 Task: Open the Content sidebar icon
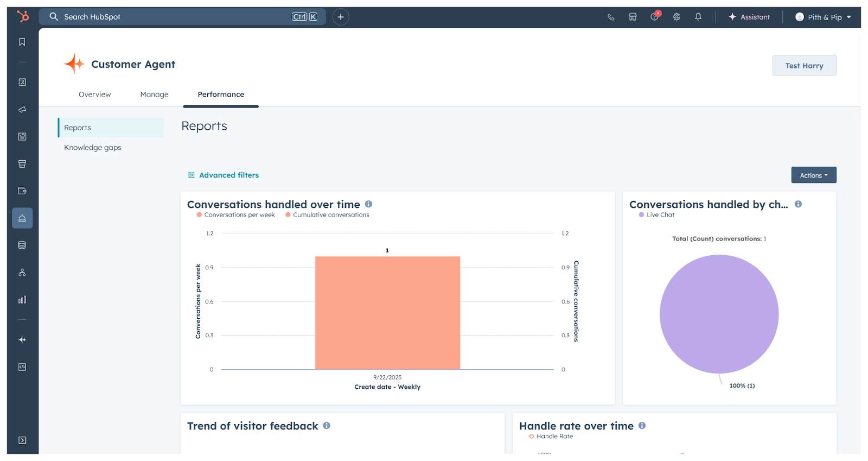[x=22, y=136]
